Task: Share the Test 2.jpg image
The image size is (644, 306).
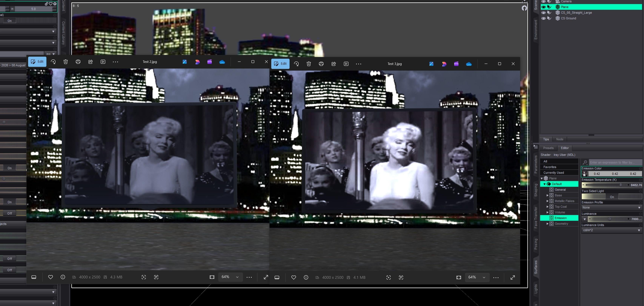Action: click(x=91, y=62)
